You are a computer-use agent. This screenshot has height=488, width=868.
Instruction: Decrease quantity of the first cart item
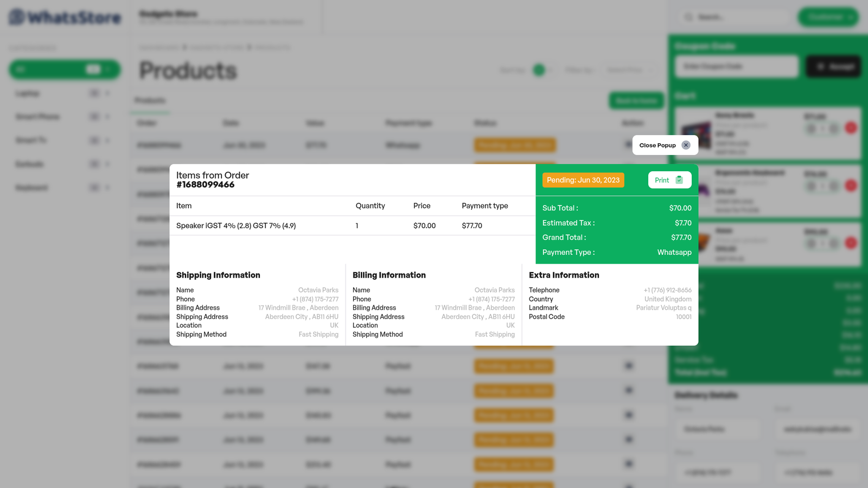coord(810,129)
